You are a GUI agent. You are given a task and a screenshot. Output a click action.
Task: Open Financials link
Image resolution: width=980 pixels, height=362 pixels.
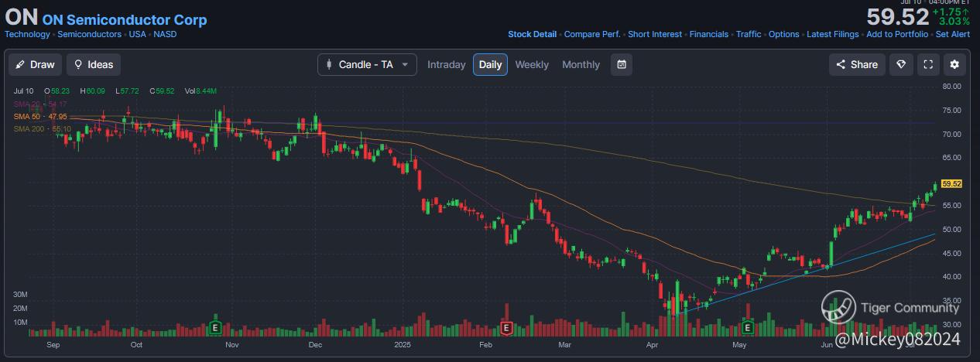709,34
